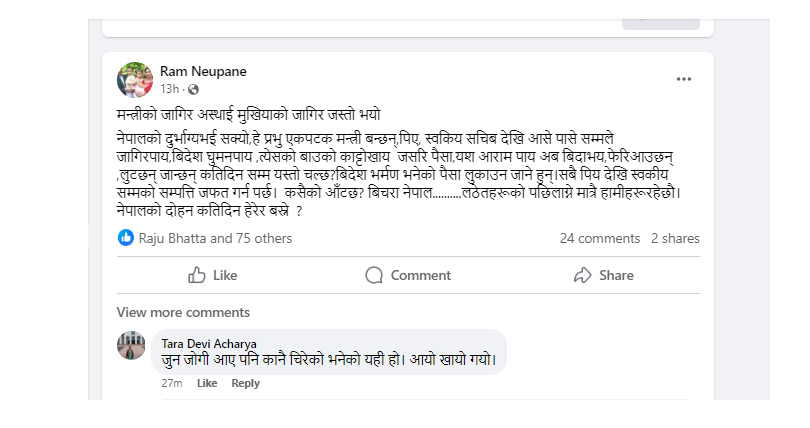The height and width of the screenshot is (428, 810).
Task: Click the gray button on previous post
Action: coord(661,24)
